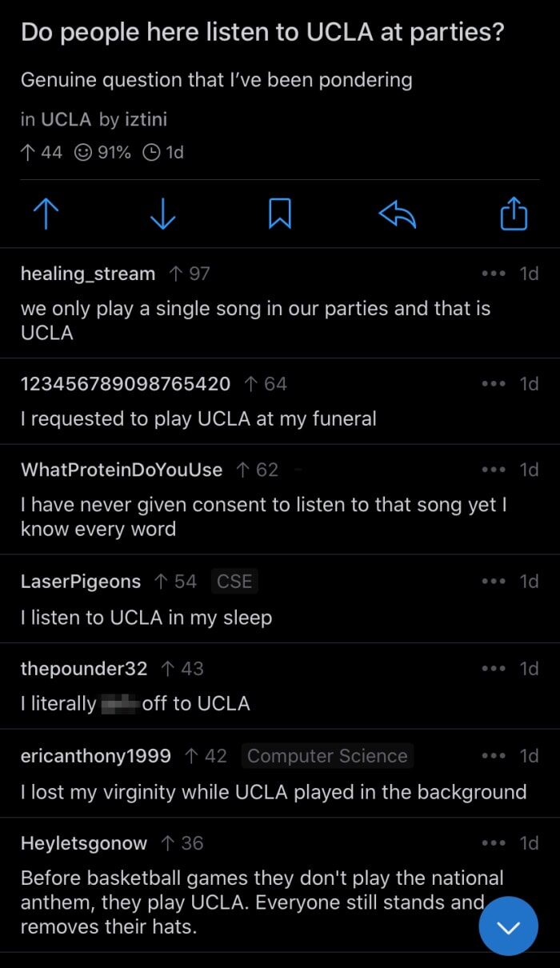
Task: View author iztini's profile
Action: pos(145,120)
